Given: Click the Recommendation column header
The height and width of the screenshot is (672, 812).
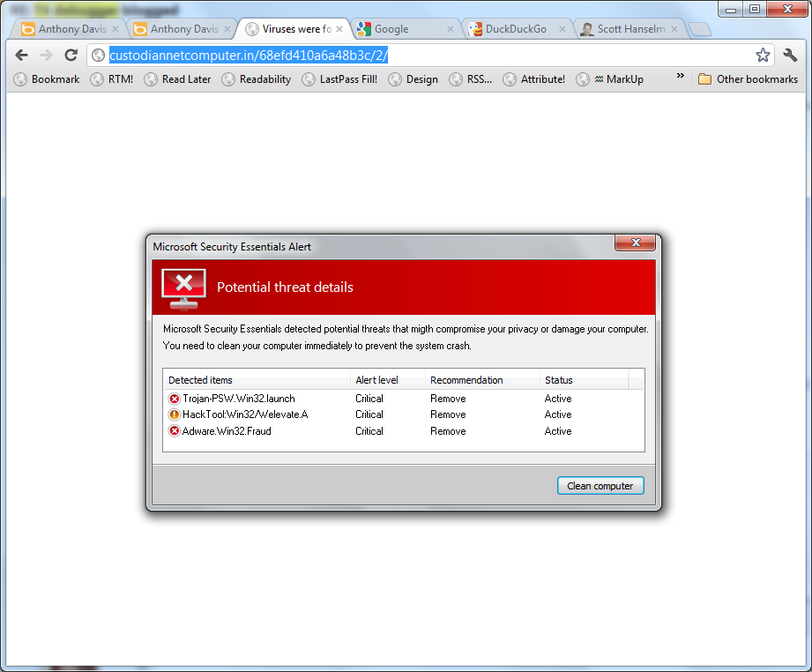Looking at the screenshot, I should 482,380.
